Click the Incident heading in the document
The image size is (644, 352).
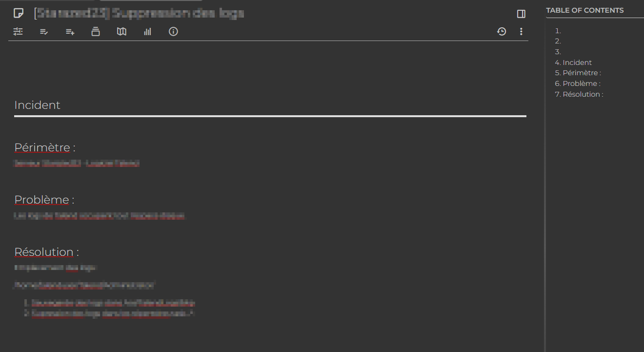coord(37,105)
